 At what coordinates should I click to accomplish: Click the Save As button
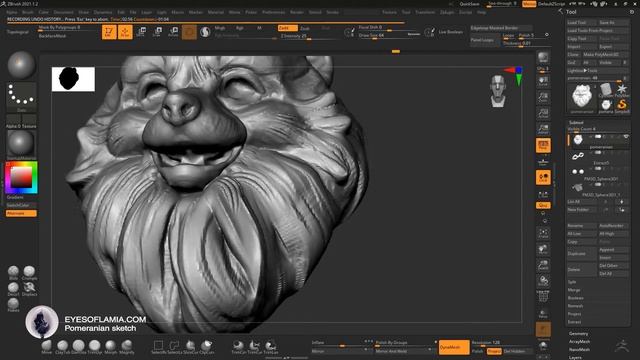[x=613, y=22]
